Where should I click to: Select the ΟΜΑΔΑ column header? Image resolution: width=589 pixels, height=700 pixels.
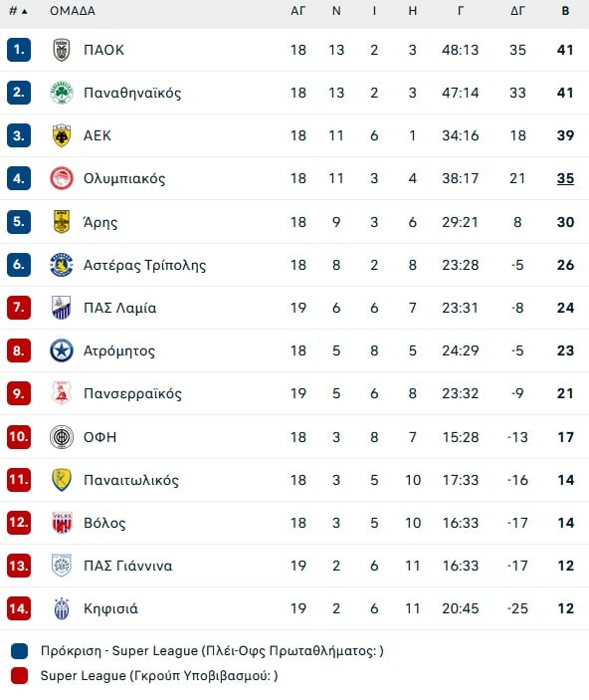73,11
